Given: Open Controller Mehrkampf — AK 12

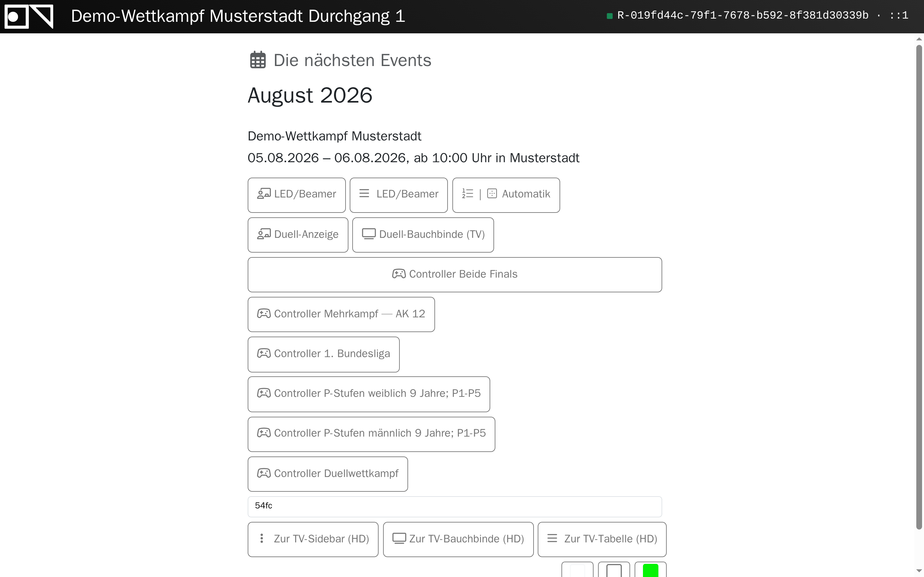Looking at the screenshot, I should pyautogui.click(x=341, y=314).
